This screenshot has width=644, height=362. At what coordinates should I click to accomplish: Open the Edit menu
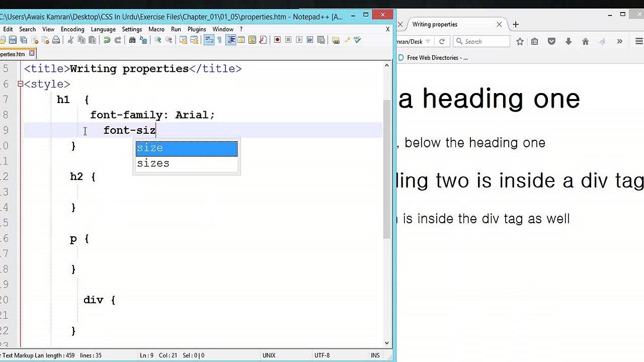(8, 29)
